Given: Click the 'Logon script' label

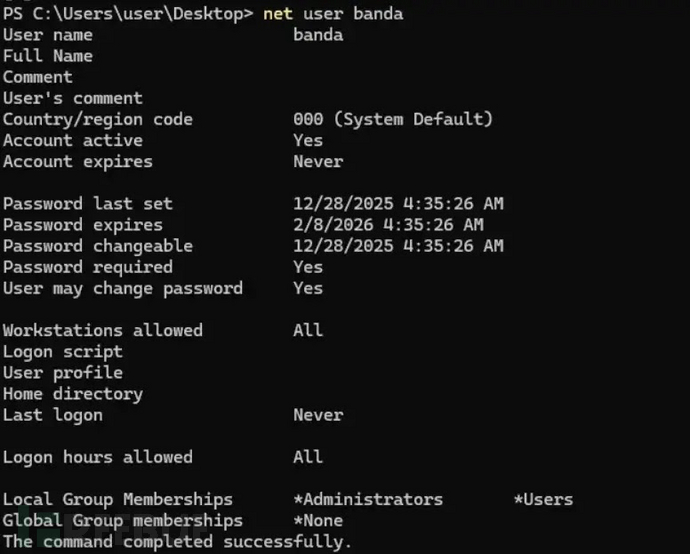Looking at the screenshot, I should (62, 351).
